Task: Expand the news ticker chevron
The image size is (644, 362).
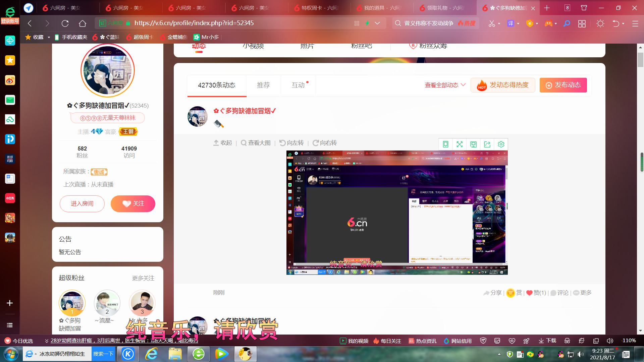Action: click(47, 341)
